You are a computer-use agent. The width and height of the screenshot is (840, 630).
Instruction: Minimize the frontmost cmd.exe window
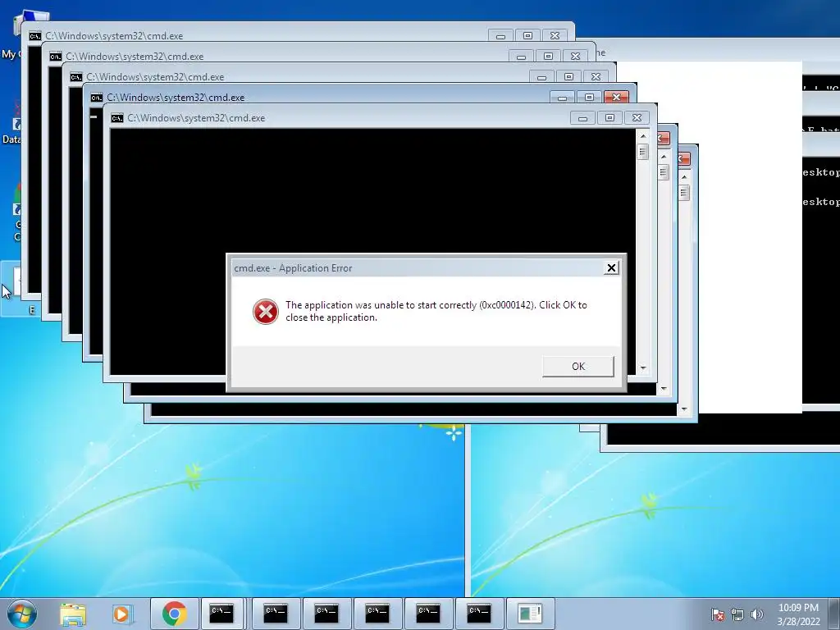tap(582, 118)
